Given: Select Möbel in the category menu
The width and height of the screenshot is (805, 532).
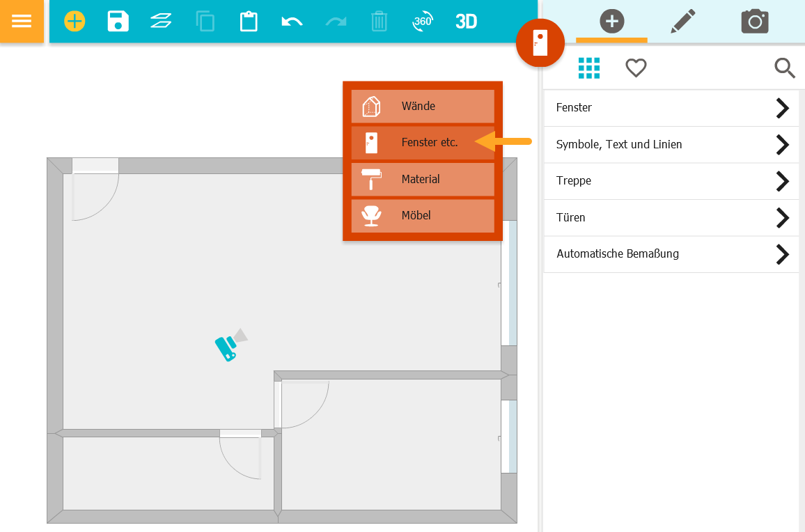Looking at the screenshot, I should point(423,216).
